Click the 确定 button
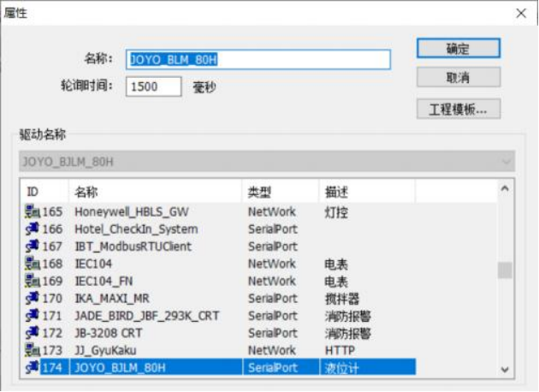The image size is (539, 392). [459, 49]
